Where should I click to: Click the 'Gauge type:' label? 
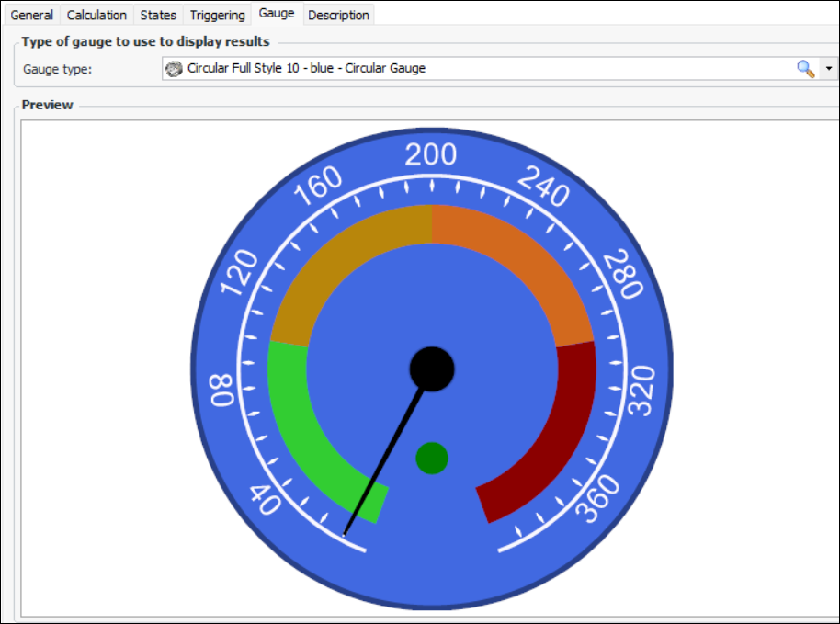pos(57,69)
